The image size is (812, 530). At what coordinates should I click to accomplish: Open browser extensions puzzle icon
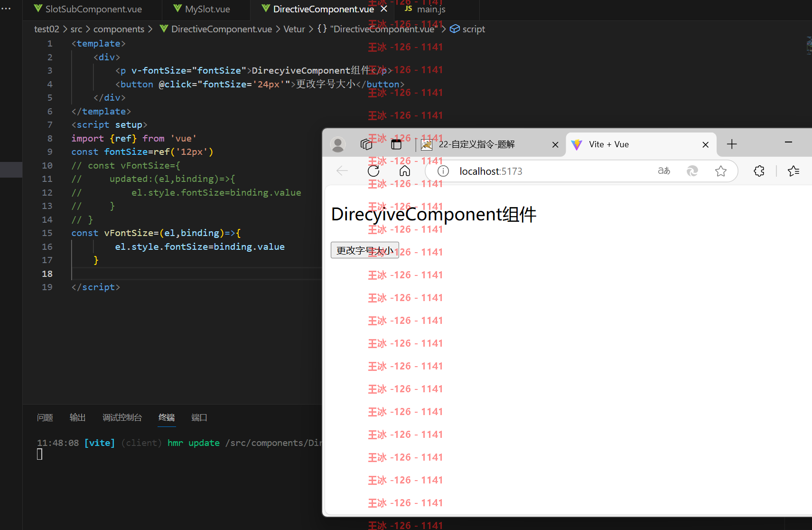click(x=759, y=171)
